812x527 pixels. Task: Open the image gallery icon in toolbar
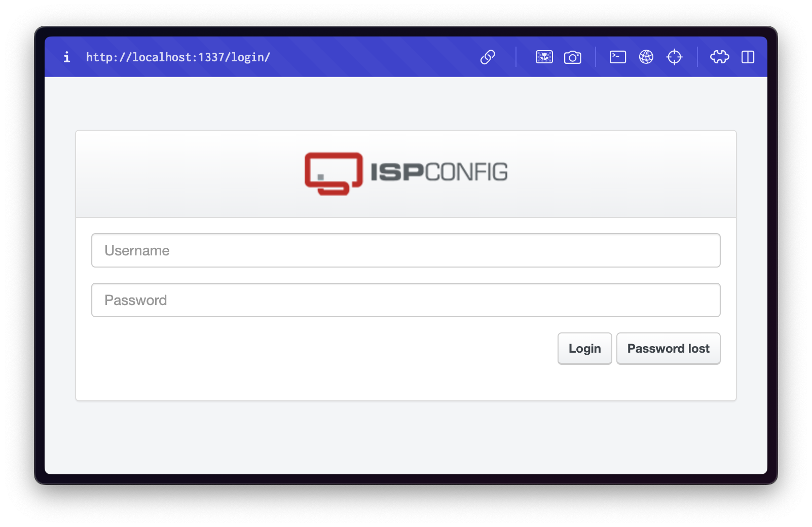544,57
